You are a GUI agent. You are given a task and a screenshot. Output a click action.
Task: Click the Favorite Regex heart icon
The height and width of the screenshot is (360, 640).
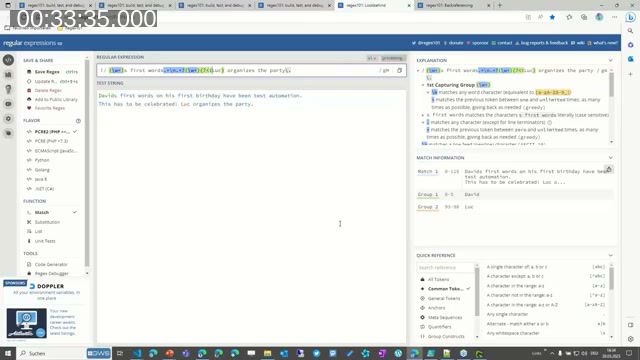[x=29, y=108]
